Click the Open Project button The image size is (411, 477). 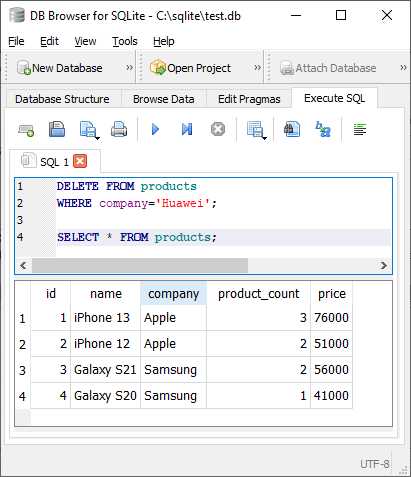click(190, 68)
